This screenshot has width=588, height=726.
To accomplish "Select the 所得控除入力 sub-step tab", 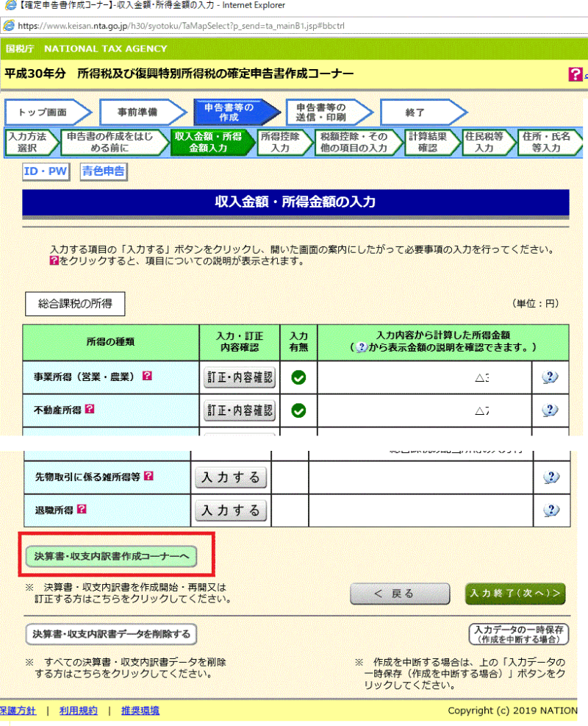I will [280, 142].
